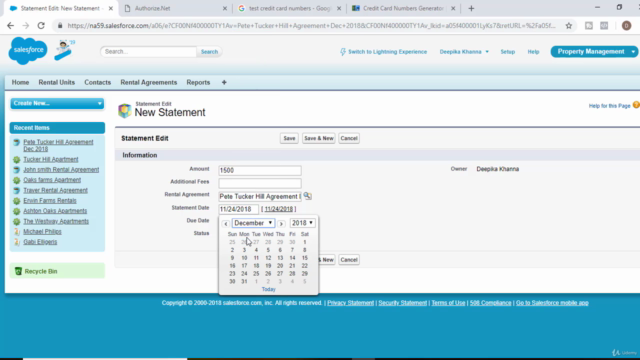
Task: Click in the Additional Fees field
Action: (260, 183)
